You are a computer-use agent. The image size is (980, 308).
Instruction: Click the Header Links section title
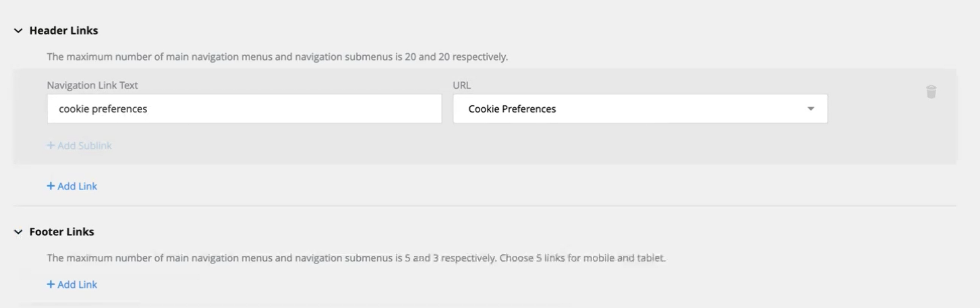click(63, 31)
